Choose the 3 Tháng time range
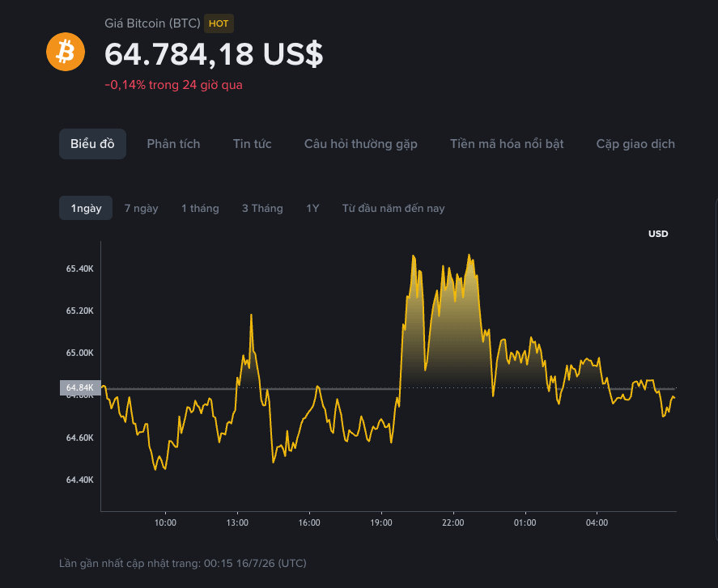 click(262, 208)
